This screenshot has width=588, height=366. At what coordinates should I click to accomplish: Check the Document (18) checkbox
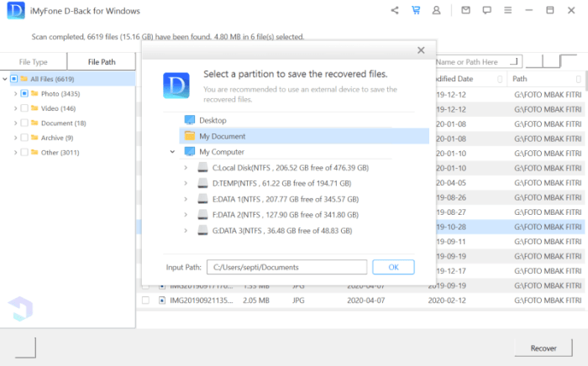click(24, 123)
